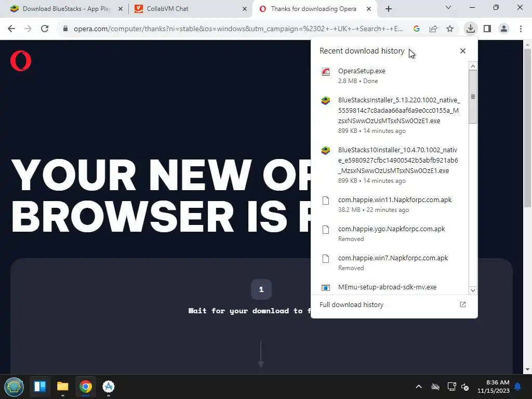
Task: Toggle the Chrome downloads toolbar button
Action: tap(471, 29)
